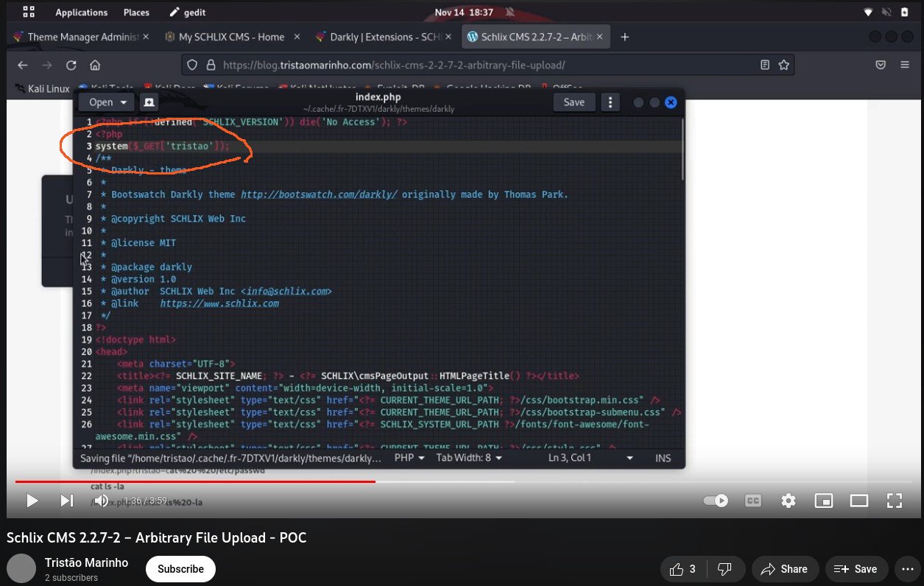Open Places menu in top bar
The image size is (924, 586).
pyautogui.click(x=136, y=13)
